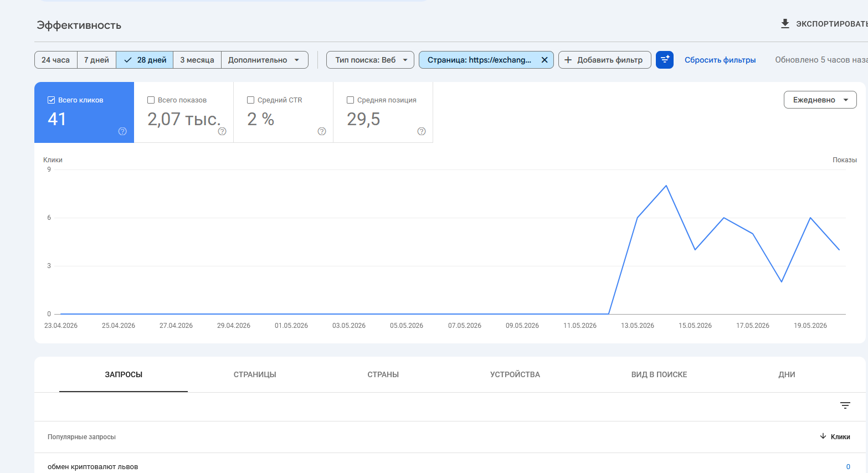Image resolution: width=868 pixels, height=473 pixels.
Task: Open the Ежедневно granularity dropdown
Action: click(820, 100)
